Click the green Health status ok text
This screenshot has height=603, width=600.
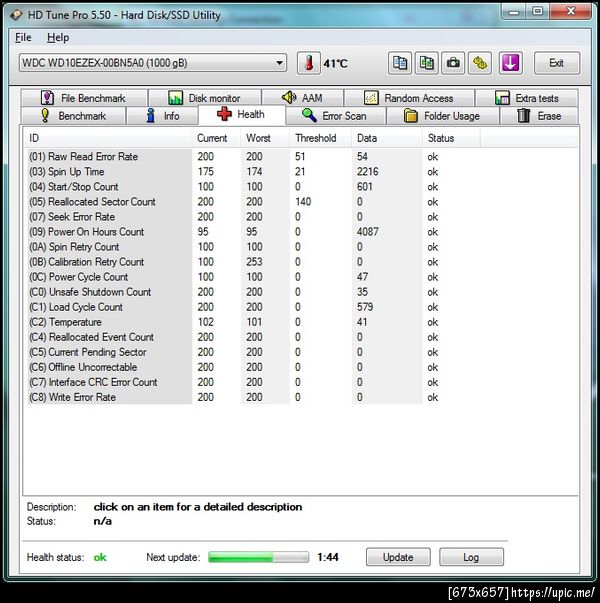pyautogui.click(x=100, y=557)
